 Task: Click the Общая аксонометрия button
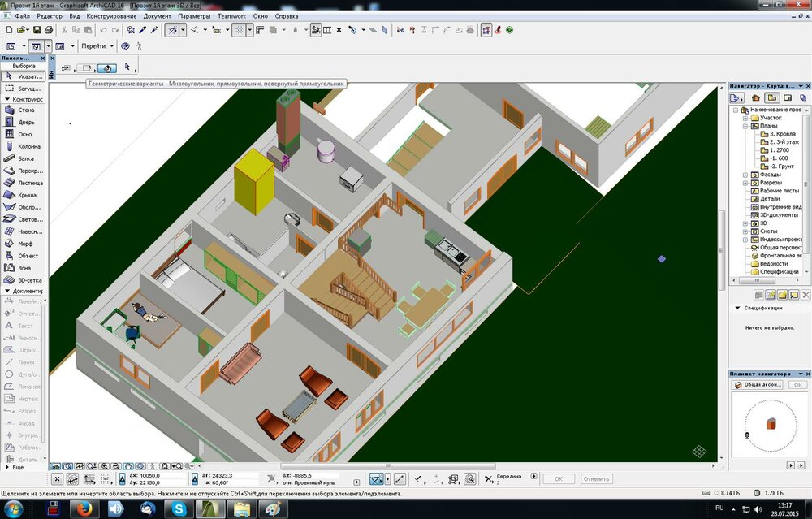click(x=758, y=385)
